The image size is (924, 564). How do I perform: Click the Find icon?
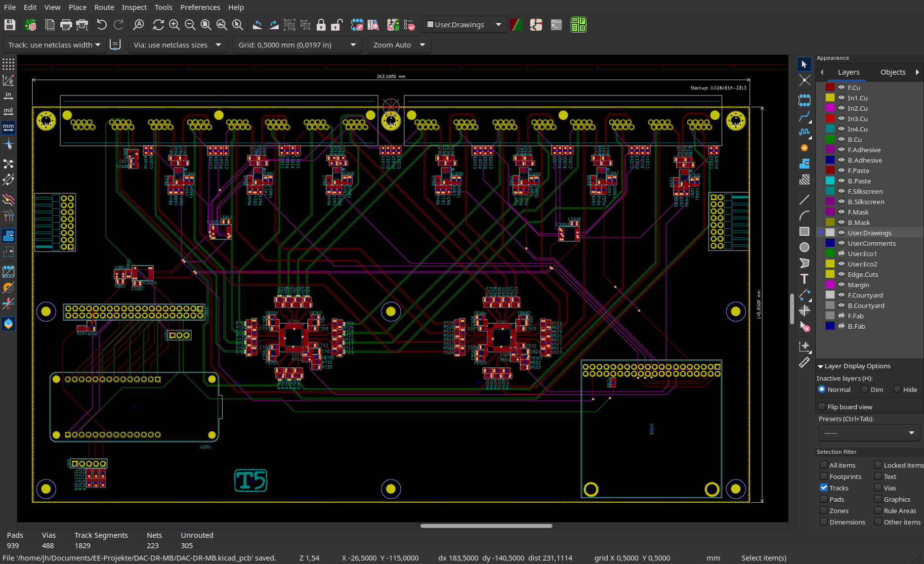click(x=139, y=25)
